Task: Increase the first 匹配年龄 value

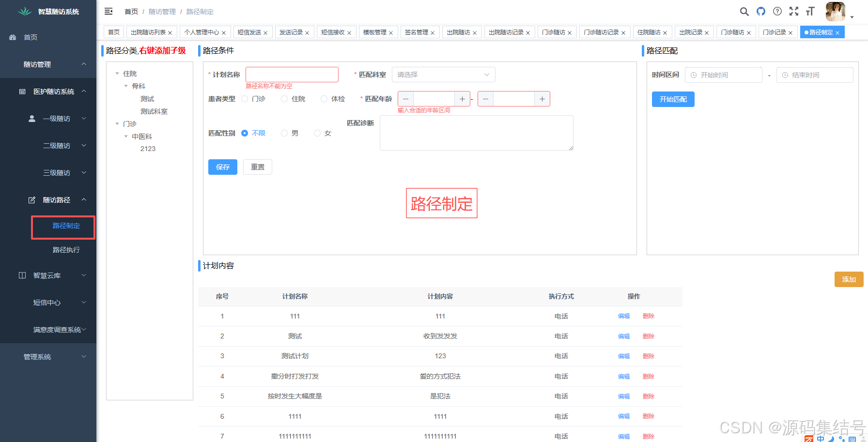Action: click(x=462, y=99)
